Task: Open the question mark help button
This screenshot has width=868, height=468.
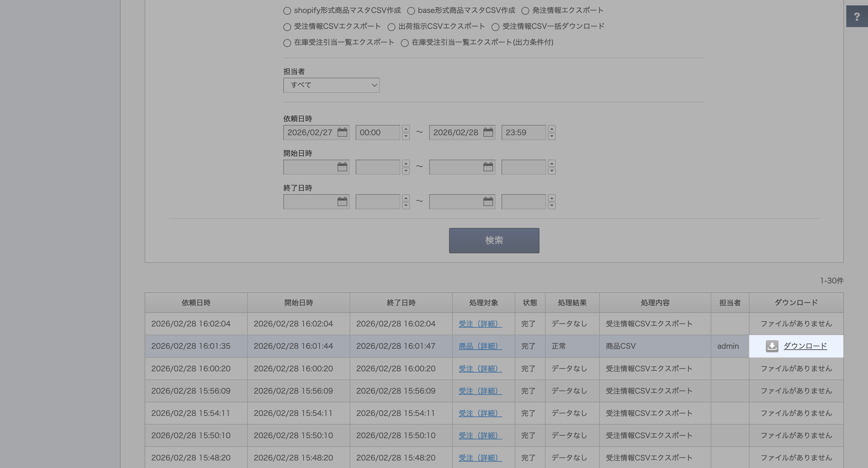Action: coord(857,17)
